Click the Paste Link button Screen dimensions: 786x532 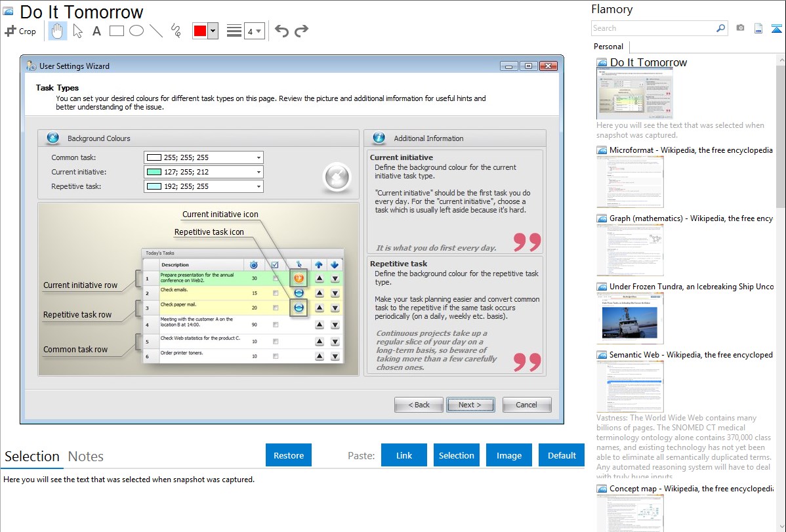(404, 455)
